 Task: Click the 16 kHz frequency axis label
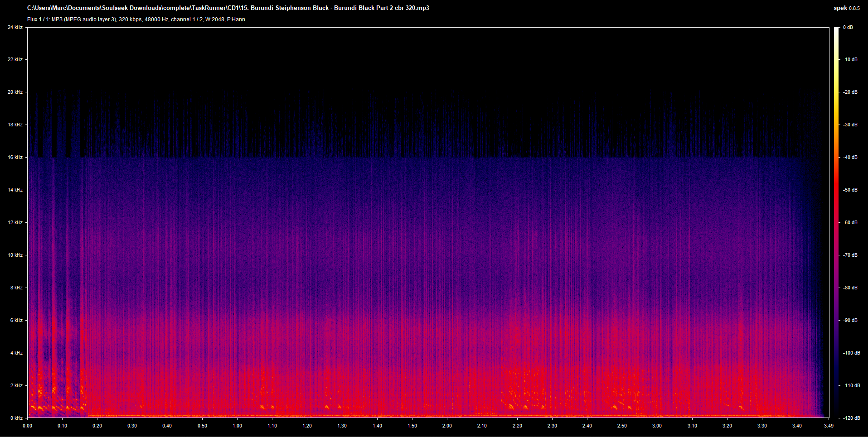(15, 158)
